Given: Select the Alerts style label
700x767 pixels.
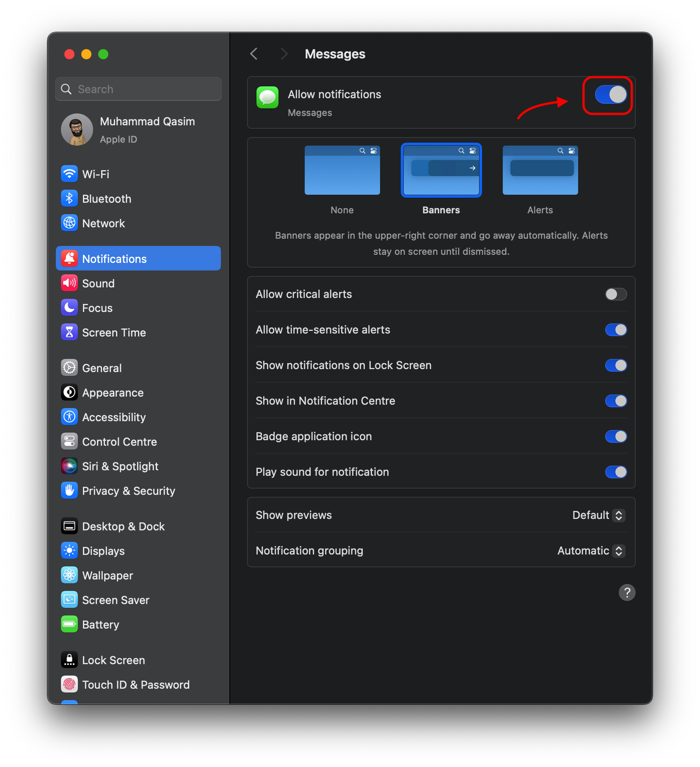Looking at the screenshot, I should point(540,210).
